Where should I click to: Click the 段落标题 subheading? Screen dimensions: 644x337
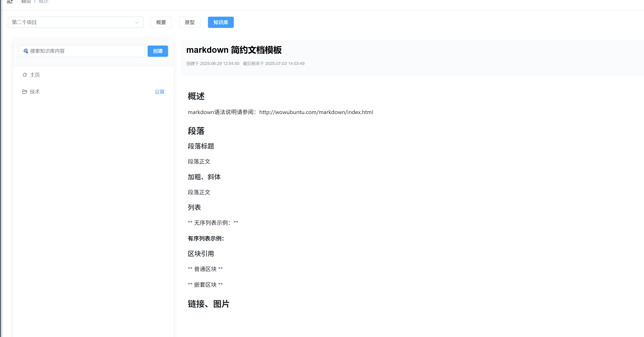(201, 146)
